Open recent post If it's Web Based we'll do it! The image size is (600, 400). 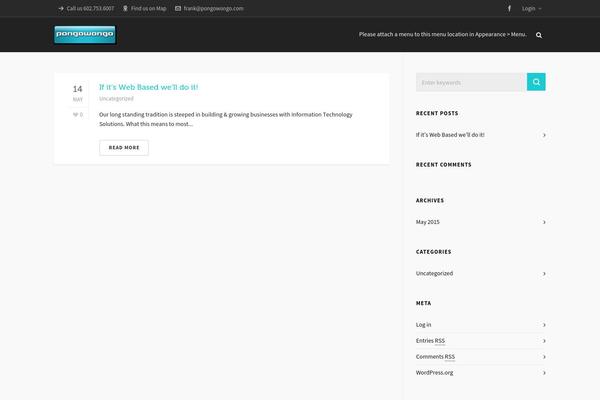click(450, 135)
